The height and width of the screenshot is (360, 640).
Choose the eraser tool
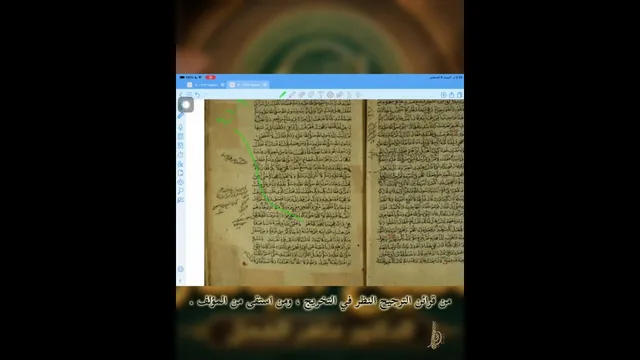coord(302,95)
